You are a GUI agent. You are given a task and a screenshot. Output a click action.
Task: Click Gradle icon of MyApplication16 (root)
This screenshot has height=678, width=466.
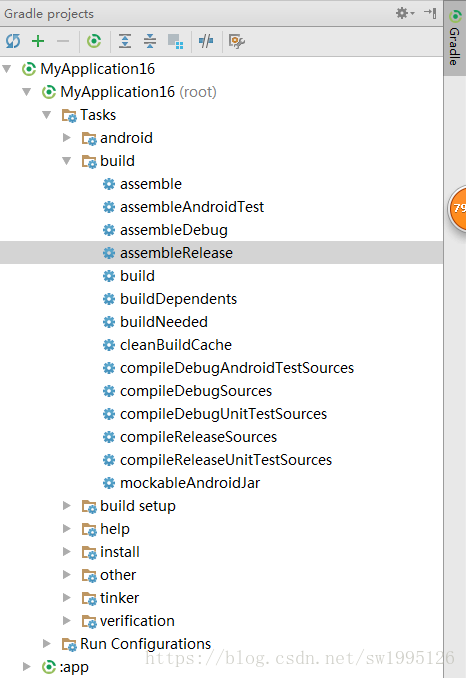pyautogui.click(x=49, y=92)
